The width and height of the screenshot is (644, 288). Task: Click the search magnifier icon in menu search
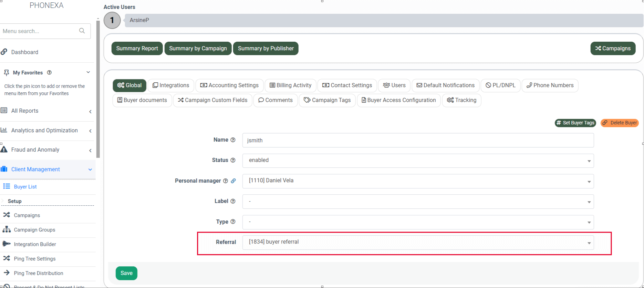pyautogui.click(x=82, y=31)
